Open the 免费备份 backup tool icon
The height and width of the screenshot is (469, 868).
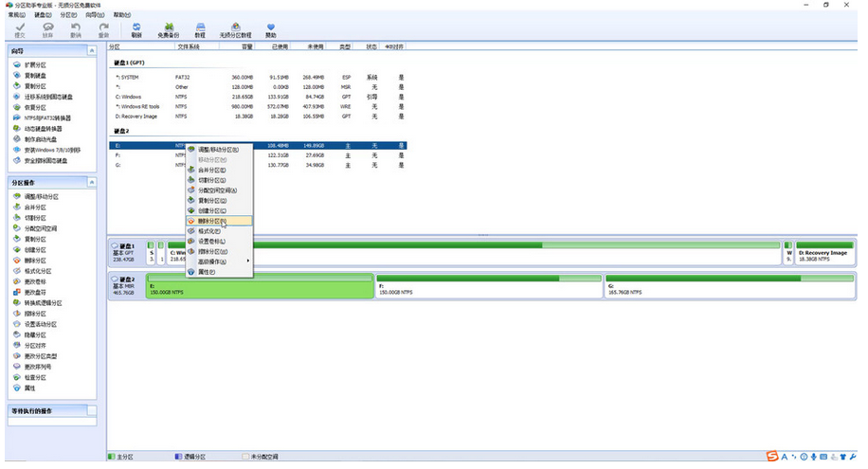[167, 30]
